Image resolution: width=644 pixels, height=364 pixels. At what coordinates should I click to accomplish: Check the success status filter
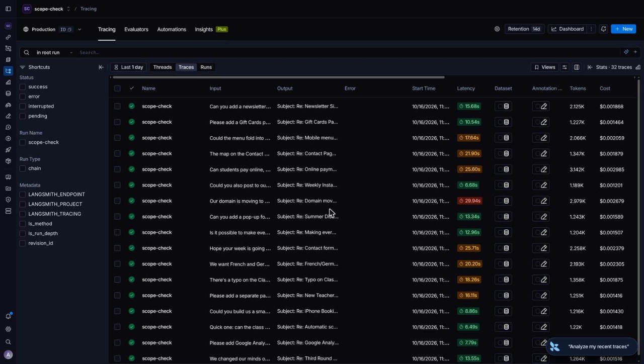pyautogui.click(x=23, y=87)
